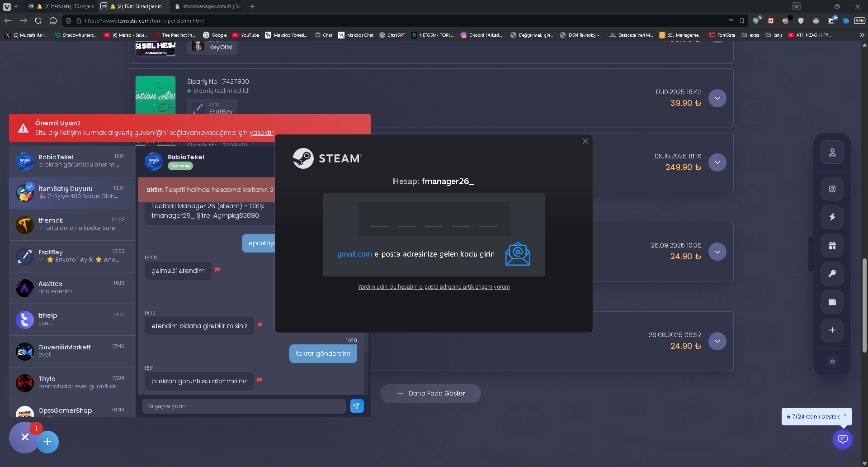Open YouTube bookmark
Screen dimensions: 868x467
point(245,35)
